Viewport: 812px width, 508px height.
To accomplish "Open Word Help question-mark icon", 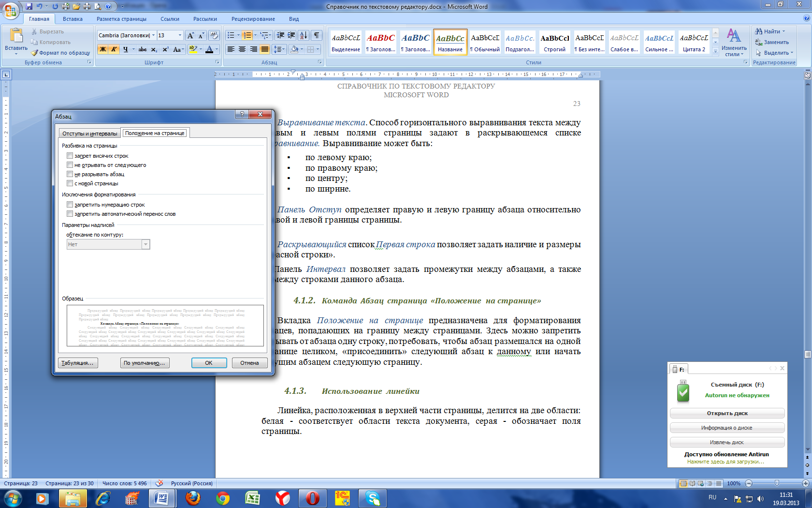I will (x=806, y=18).
